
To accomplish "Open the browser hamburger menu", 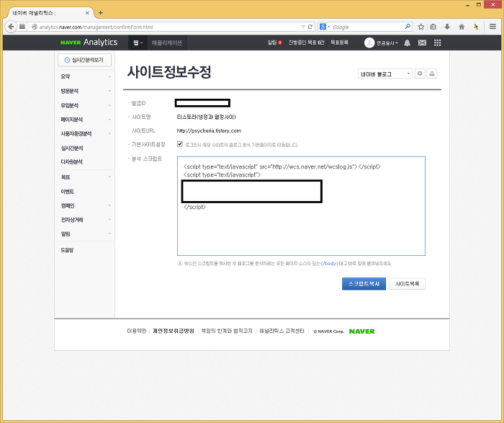I will pos(492,27).
